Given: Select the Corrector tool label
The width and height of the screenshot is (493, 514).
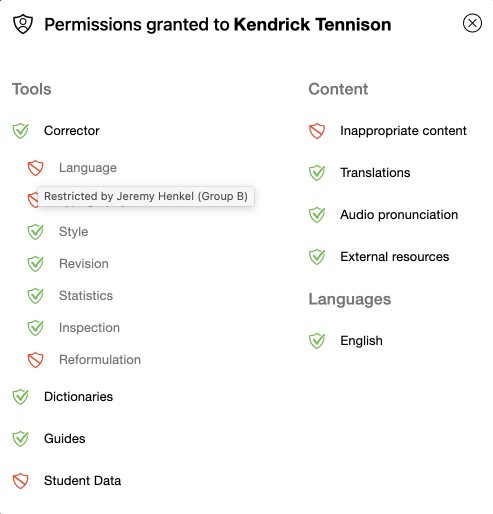Looking at the screenshot, I should 72,131.
